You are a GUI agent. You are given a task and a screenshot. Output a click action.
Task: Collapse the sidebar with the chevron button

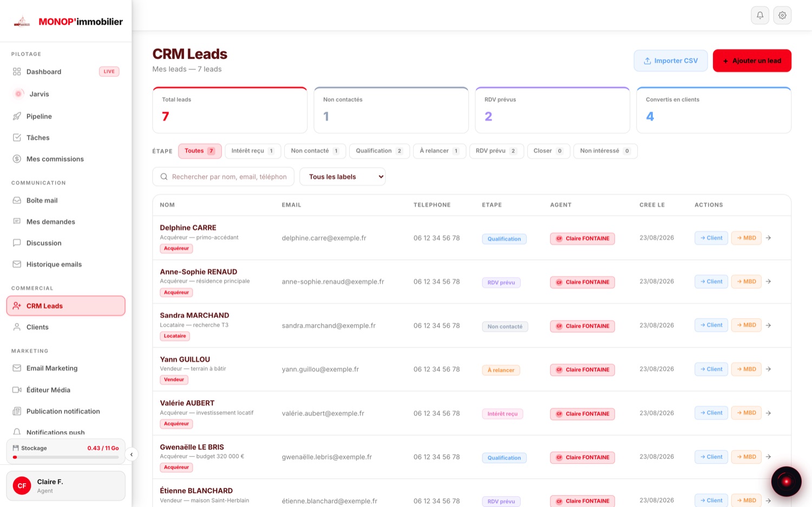(132, 455)
